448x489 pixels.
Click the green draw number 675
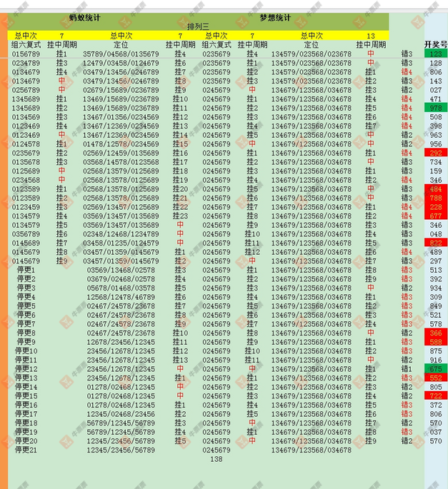pyautogui.click(x=436, y=369)
